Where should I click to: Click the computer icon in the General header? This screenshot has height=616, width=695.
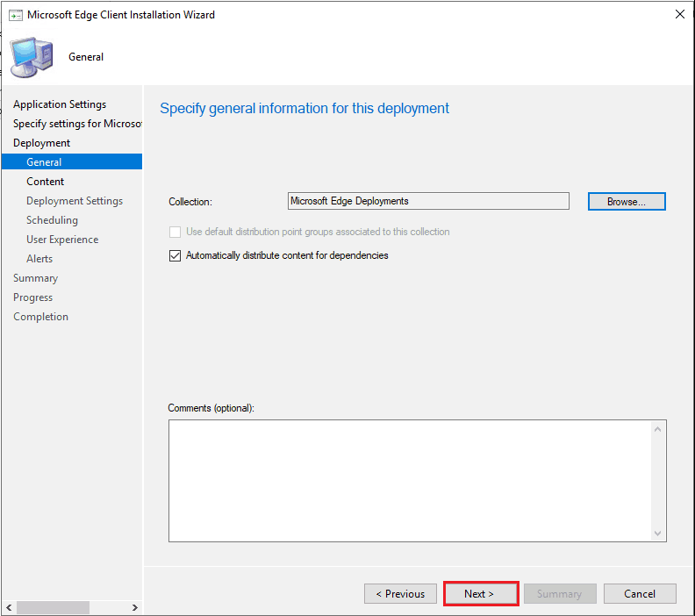click(x=32, y=58)
